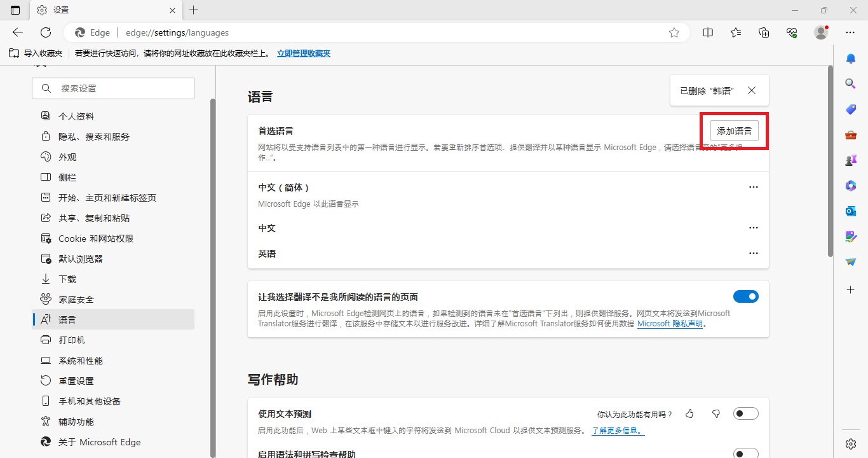Select 语言 in settings menu

113,320
